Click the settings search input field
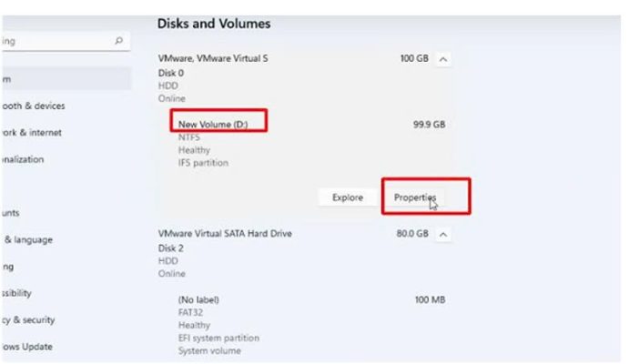The height and width of the screenshot is (364, 629). pos(66,41)
